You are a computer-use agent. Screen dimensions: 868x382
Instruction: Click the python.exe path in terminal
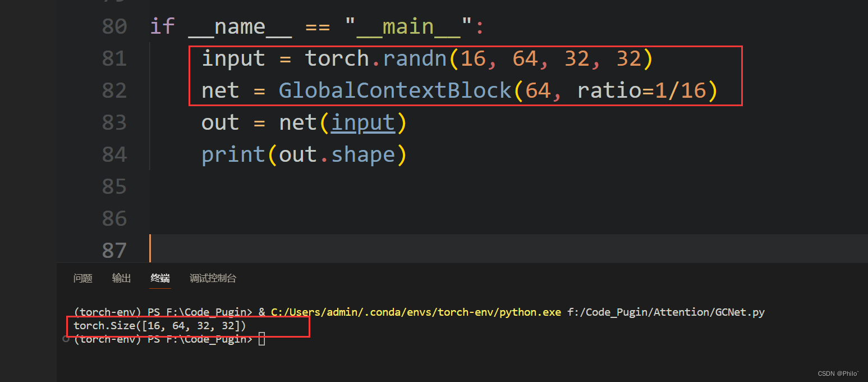pyautogui.click(x=416, y=312)
